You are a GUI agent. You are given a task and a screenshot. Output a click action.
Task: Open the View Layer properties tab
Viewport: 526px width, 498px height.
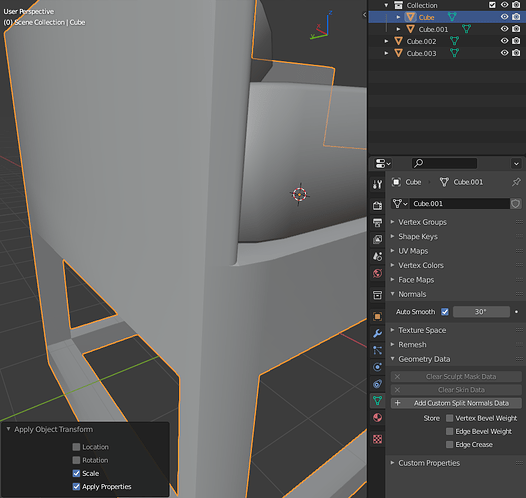[x=377, y=239]
